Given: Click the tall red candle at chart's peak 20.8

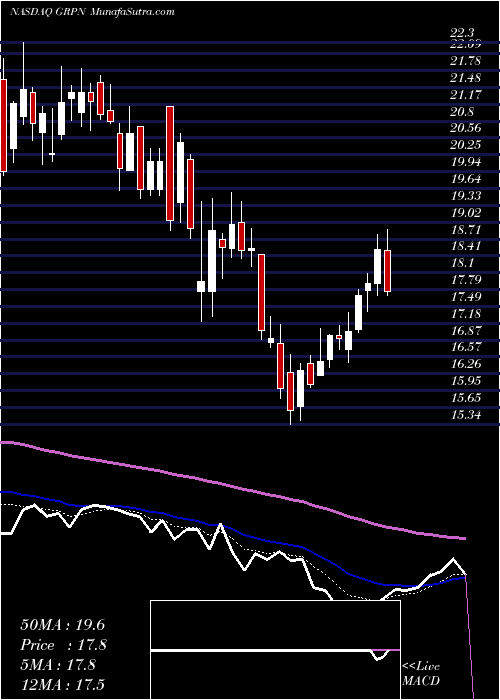Looking at the screenshot, I should point(170,163).
